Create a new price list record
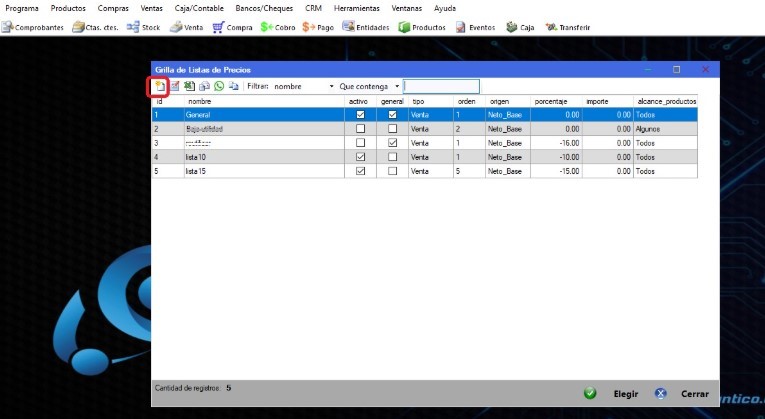 coord(160,86)
